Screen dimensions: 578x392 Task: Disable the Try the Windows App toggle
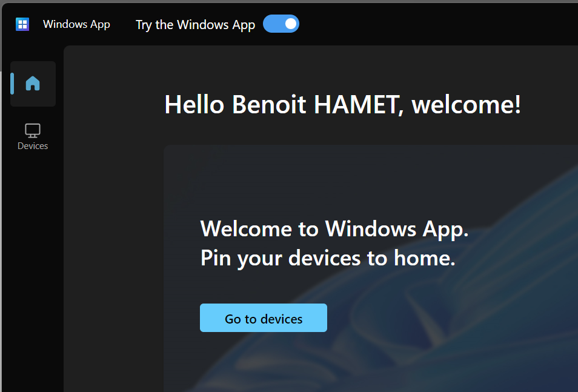click(x=281, y=24)
